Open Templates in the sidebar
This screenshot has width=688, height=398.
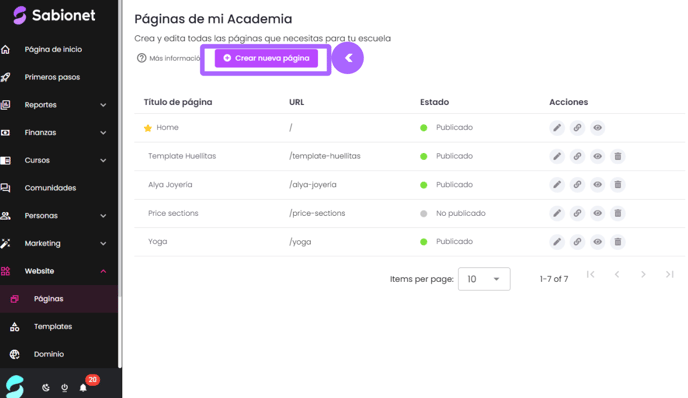[54, 326]
